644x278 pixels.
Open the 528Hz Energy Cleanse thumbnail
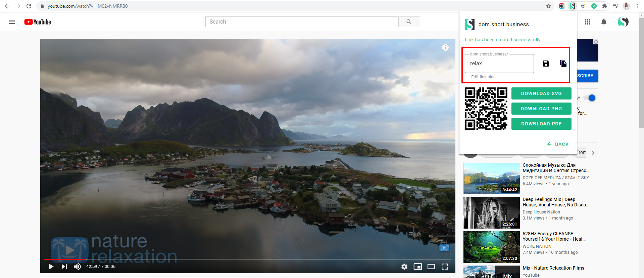click(x=492, y=247)
